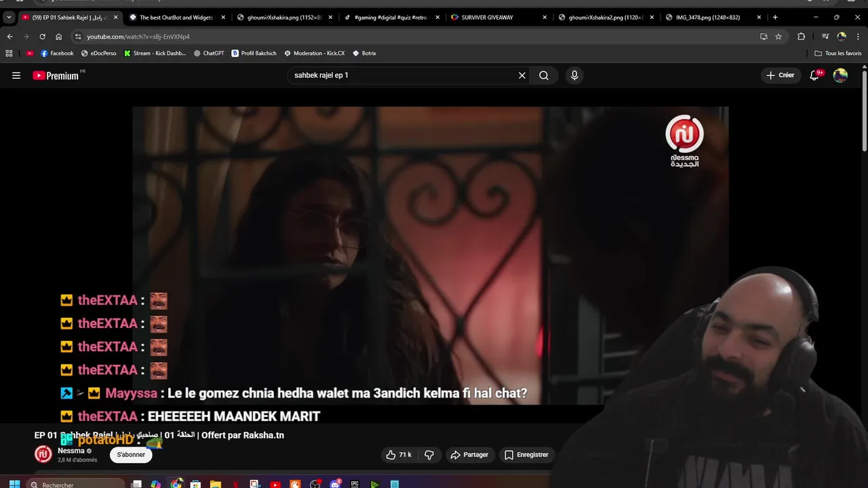Open the media control icon in toolbar
Screen dimensions: 868x488
pos(825,37)
